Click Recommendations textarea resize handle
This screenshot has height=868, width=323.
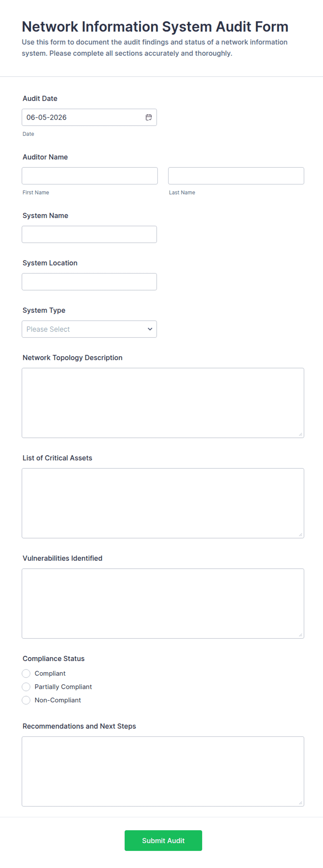point(300,803)
